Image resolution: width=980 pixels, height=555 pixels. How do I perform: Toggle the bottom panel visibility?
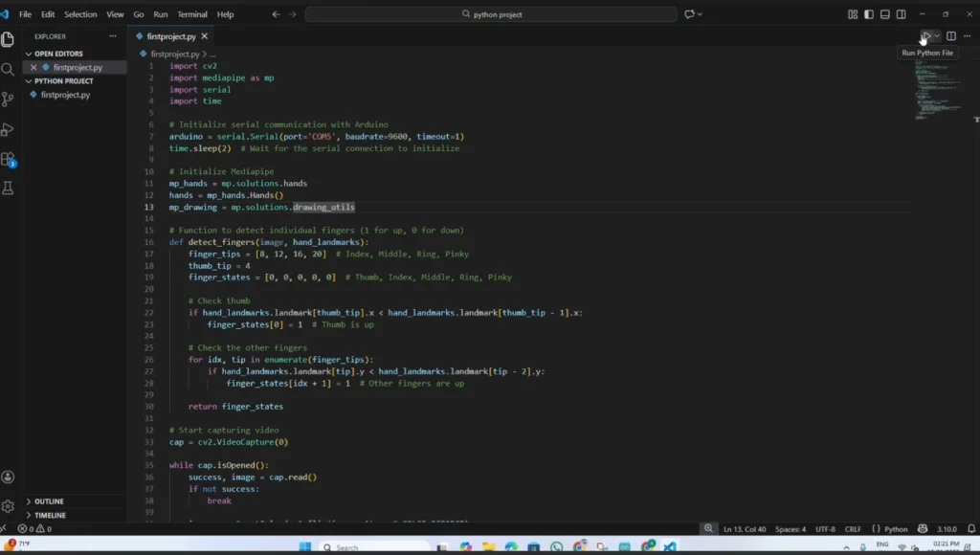pos(885,14)
